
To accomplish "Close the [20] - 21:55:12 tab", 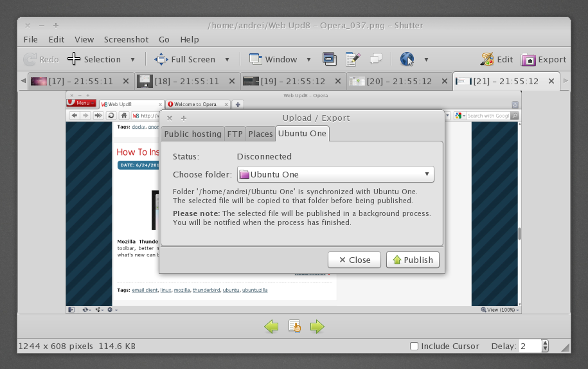I will (445, 81).
